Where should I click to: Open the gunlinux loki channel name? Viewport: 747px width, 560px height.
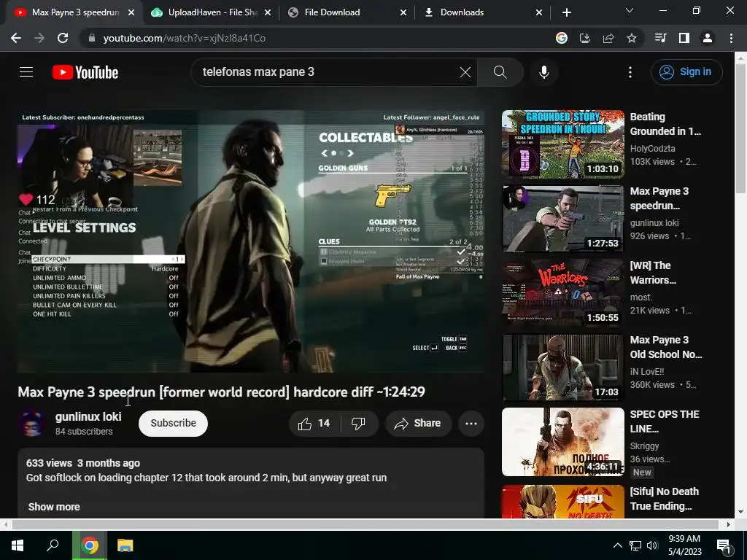(88, 416)
